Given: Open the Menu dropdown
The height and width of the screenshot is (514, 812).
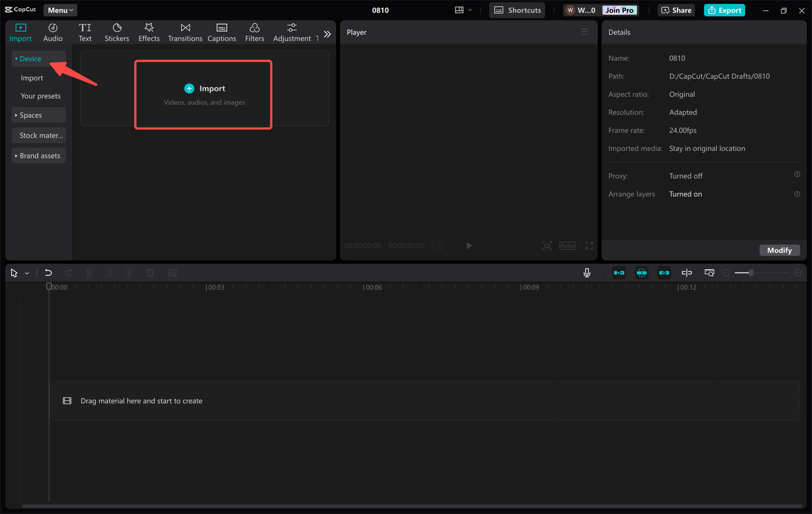Looking at the screenshot, I should tap(60, 10).
